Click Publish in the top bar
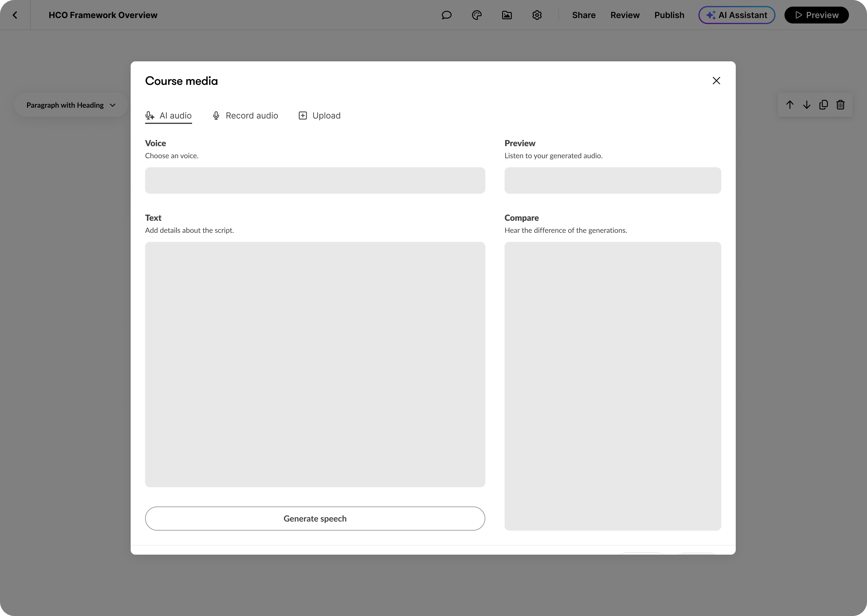The image size is (867, 616). click(x=669, y=15)
